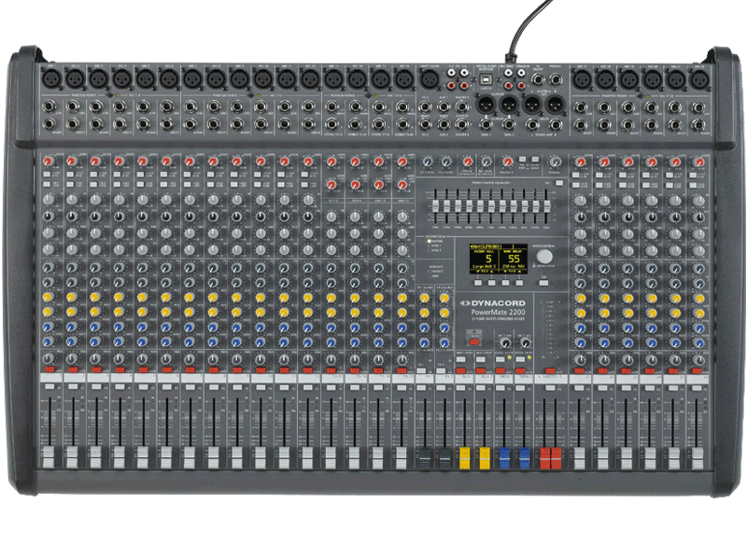Select the MIC 22 XLR input socket
Viewport: 747px width, 560px height.
tap(699, 78)
